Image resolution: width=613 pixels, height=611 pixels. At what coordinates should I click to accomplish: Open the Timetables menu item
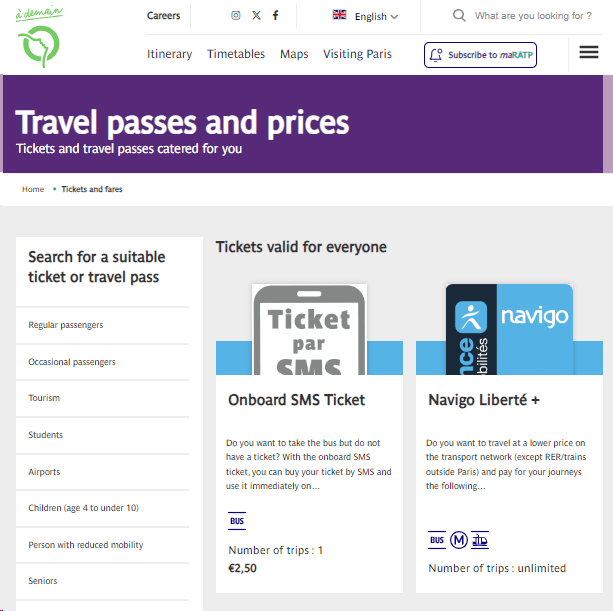click(x=236, y=54)
